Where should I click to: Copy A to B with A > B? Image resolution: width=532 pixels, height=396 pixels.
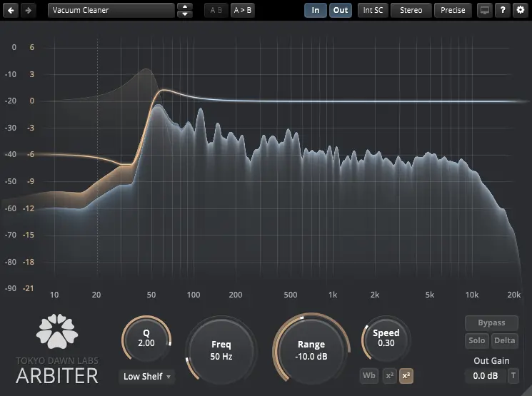[x=243, y=10]
